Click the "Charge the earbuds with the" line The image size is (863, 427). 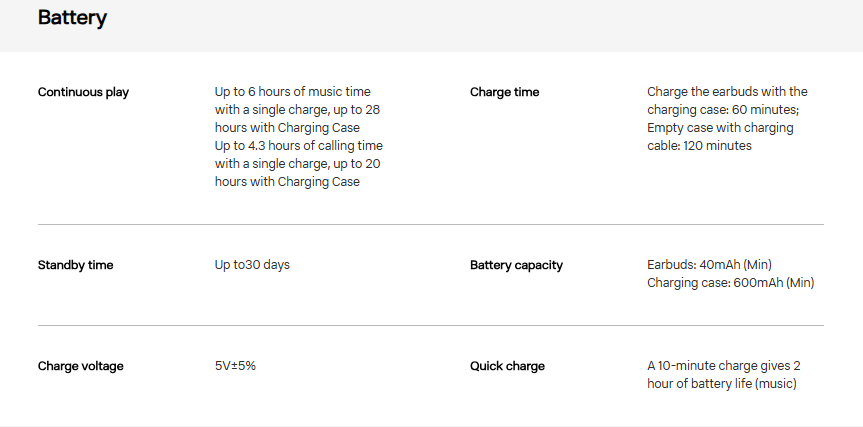727,92
